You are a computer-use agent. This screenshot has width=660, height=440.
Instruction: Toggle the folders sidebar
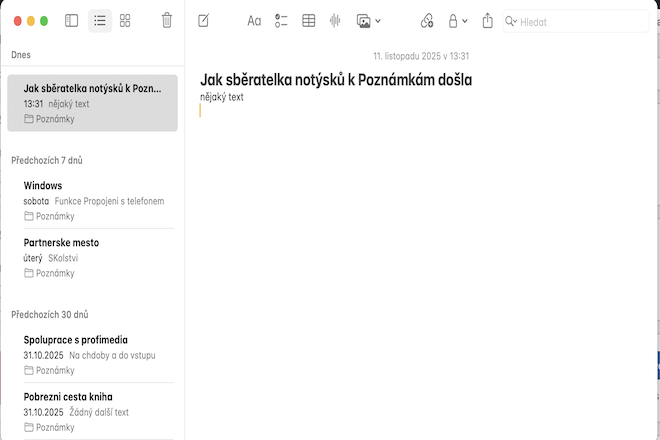pos(72,21)
